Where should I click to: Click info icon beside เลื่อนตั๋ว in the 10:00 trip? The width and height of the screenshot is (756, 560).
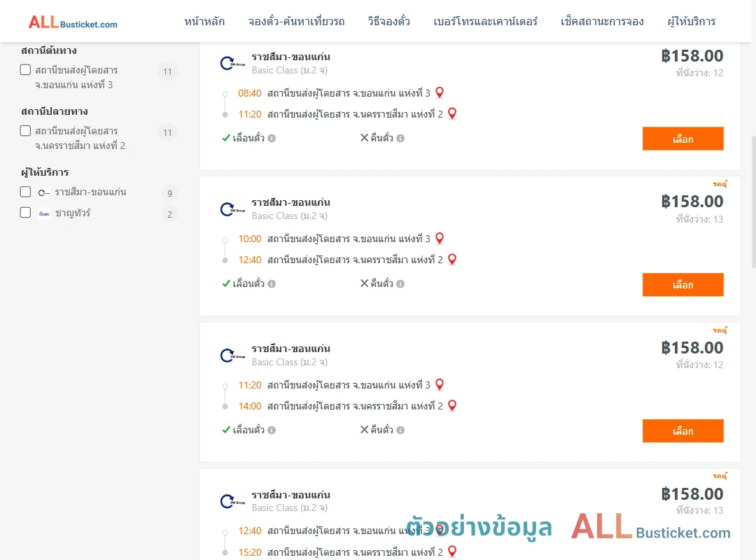(272, 284)
